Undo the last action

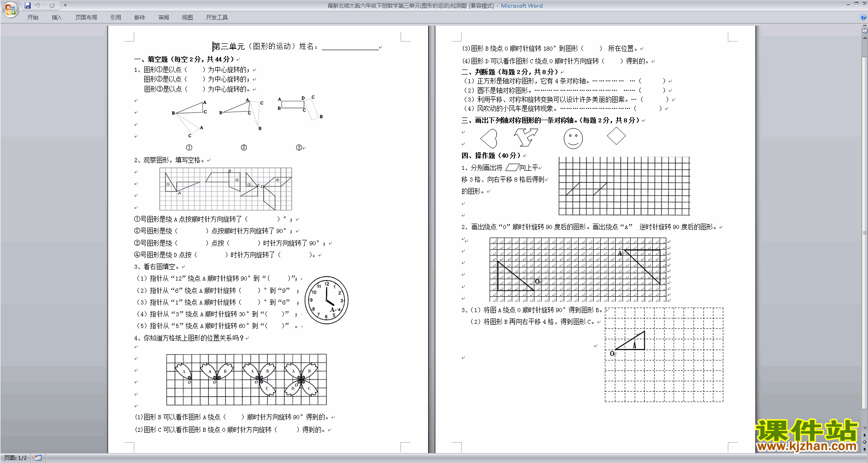pos(38,5)
